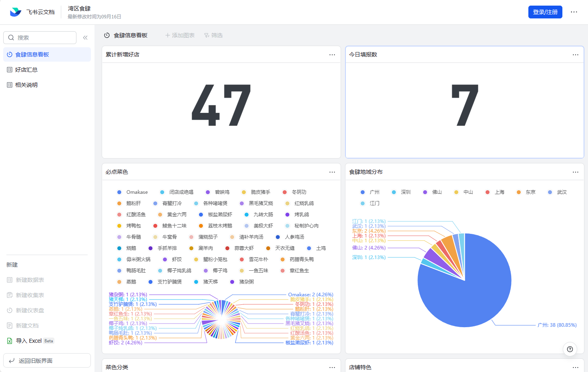This screenshot has width=588, height=372.
Task: Open the 累计新增好店 card options menu
Action: [332, 54]
